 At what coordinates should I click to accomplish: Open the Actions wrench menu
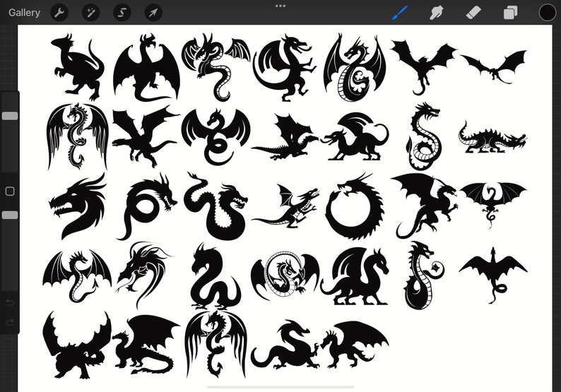pyautogui.click(x=59, y=13)
